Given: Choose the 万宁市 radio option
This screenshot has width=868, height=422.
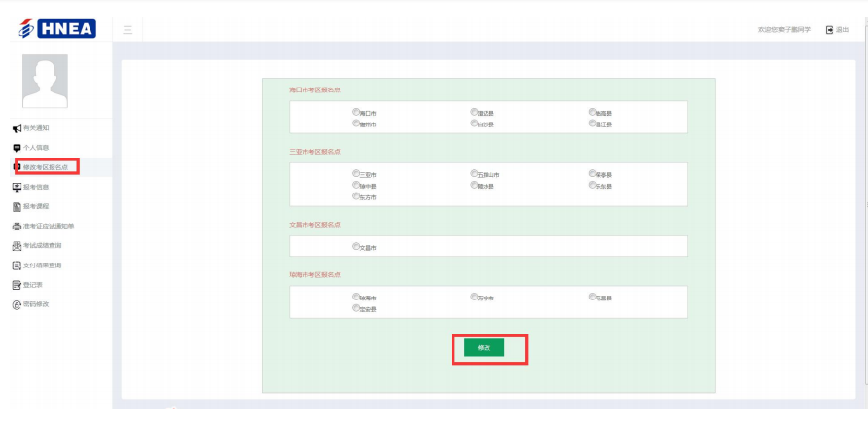Looking at the screenshot, I should 474,297.
